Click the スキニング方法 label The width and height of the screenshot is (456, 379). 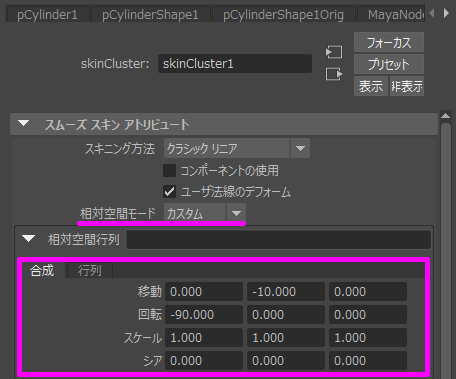pyautogui.click(x=120, y=148)
